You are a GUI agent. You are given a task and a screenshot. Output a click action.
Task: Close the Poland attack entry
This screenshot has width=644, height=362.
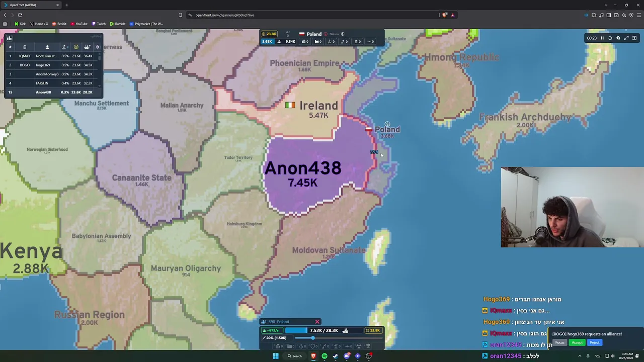coord(317,322)
